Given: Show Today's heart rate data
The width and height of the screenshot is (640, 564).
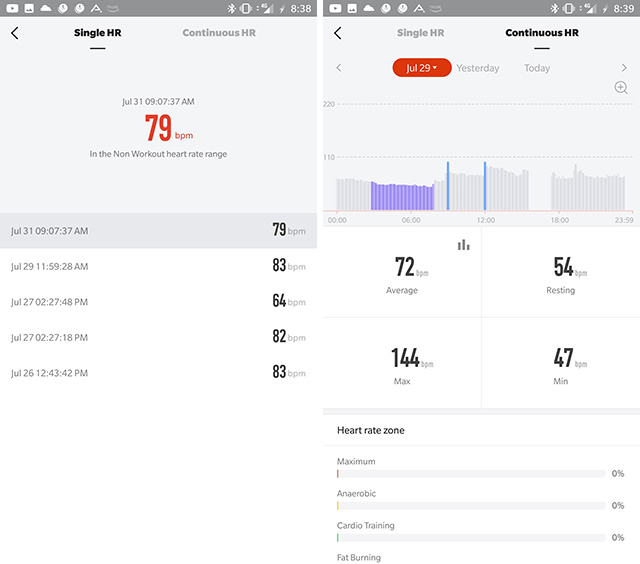Looking at the screenshot, I should pyautogui.click(x=537, y=68).
